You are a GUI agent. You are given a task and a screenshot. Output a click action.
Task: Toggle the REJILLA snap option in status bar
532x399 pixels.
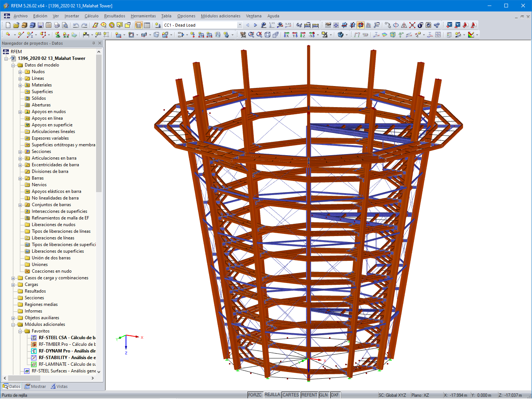(272, 395)
